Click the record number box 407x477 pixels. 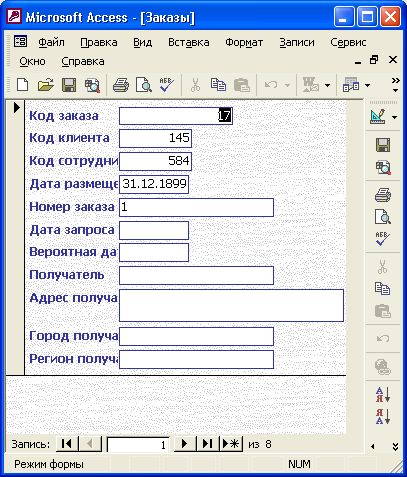pos(138,445)
